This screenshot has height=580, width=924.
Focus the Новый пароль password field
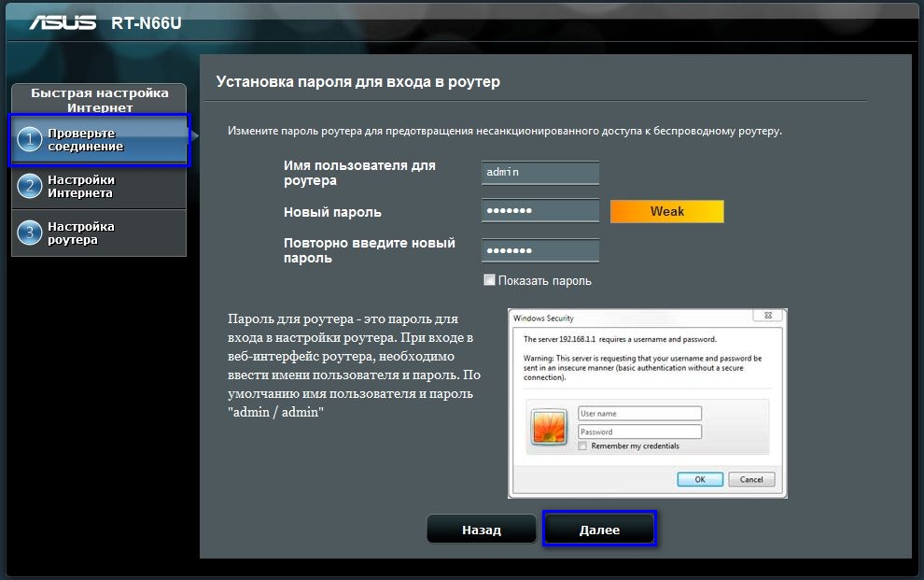(540, 211)
